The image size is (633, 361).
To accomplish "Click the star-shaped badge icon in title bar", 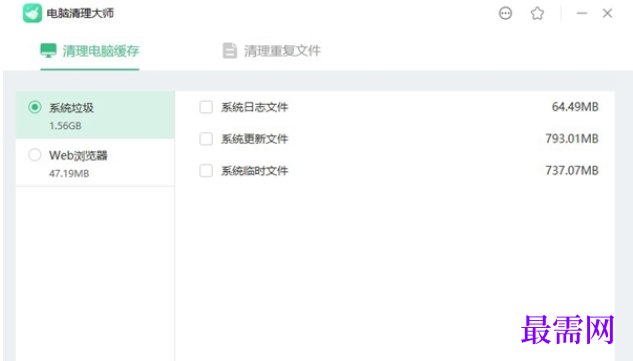I will (537, 13).
